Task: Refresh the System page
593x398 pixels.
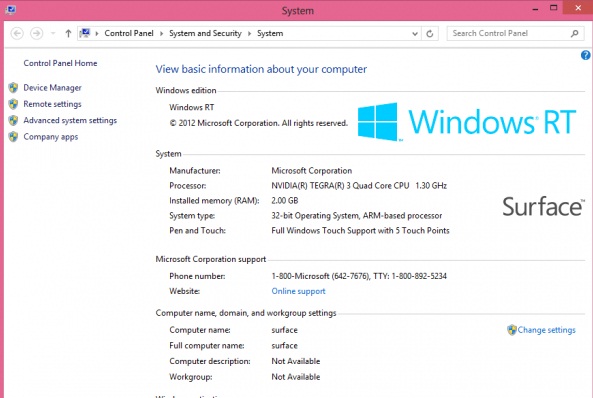Action: coord(430,34)
